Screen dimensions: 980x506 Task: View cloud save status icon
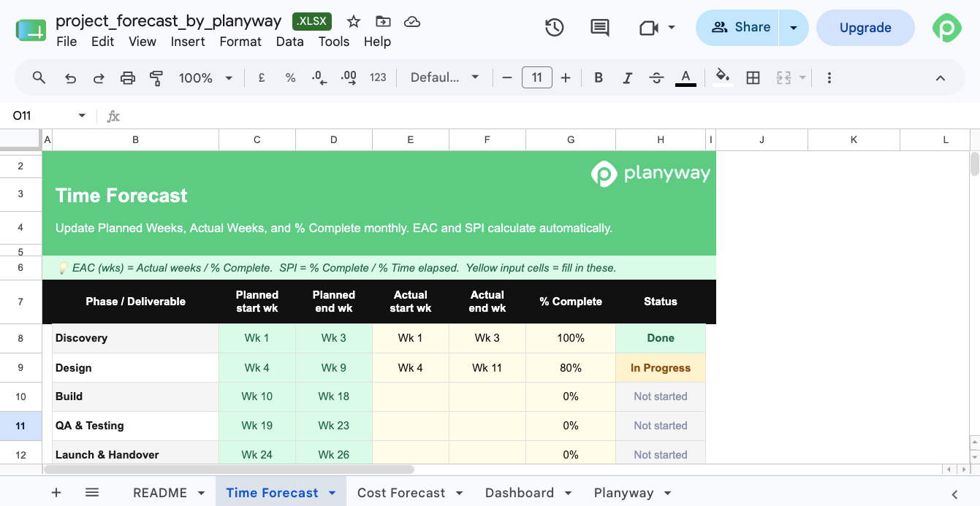pos(412,22)
